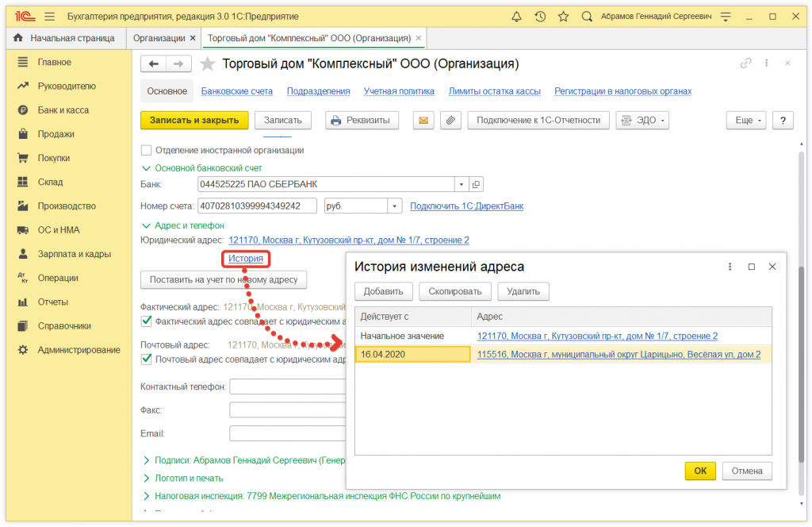Click the paperclip attachments icon
The image size is (812, 527).
pyautogui.click(x=450, y=121)
